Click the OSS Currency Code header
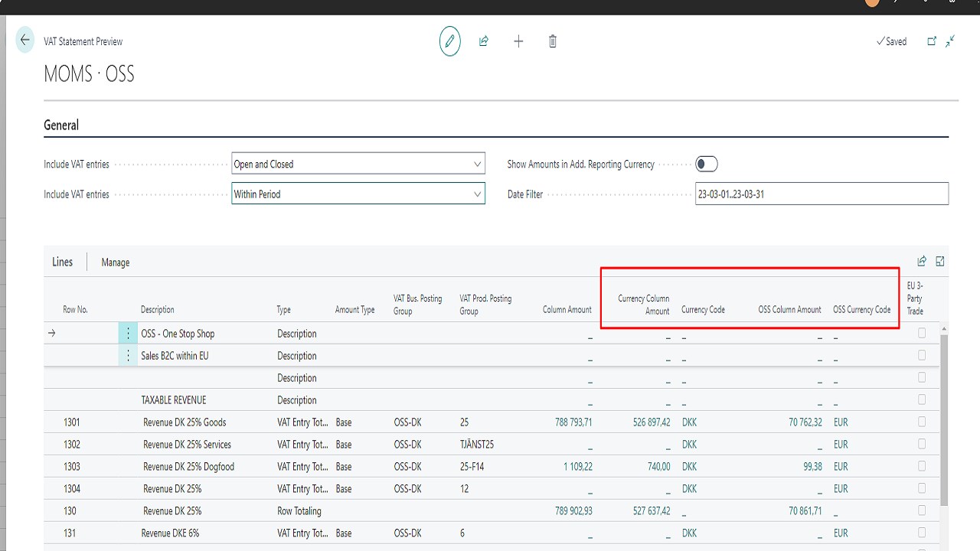The height and width of the screenshot is (551, 980). (x=862, y=310)
